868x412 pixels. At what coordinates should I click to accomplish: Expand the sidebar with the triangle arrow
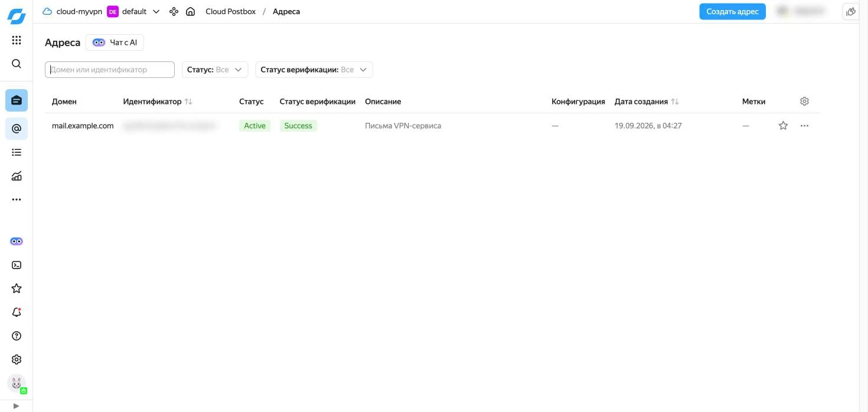click(16, 406)
